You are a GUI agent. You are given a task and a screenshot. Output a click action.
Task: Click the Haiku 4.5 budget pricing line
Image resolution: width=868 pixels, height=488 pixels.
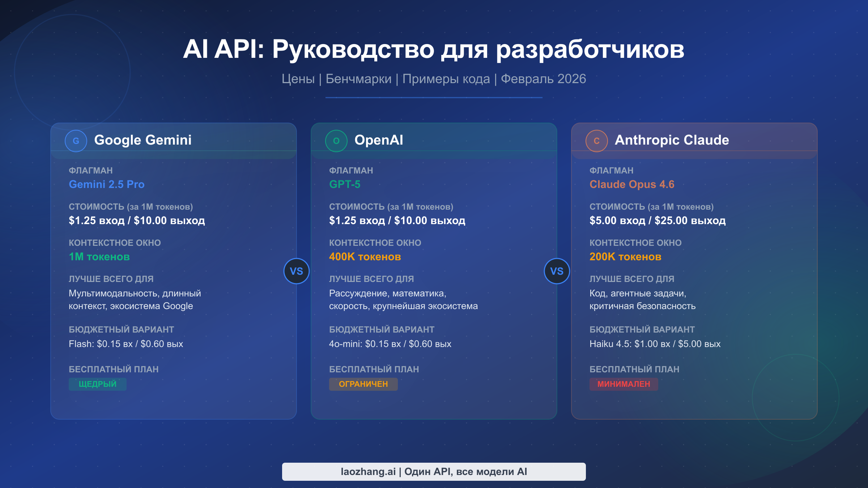coord(655,344)
